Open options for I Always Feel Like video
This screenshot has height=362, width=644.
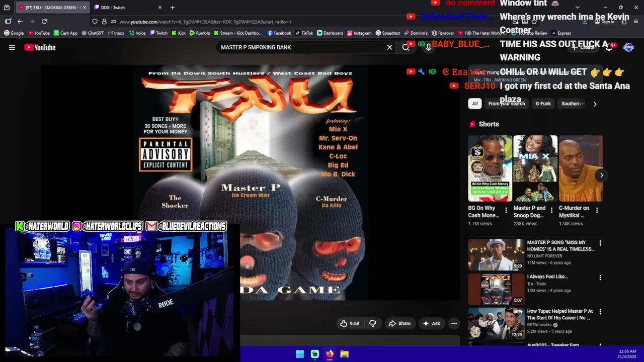pyautogui.click(x=600, y=278)
